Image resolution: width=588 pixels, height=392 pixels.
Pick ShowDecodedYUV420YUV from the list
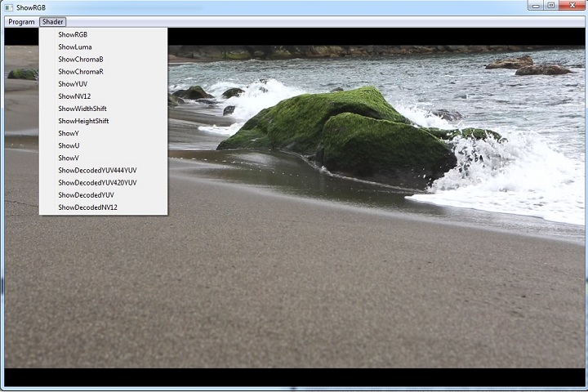tap(103, 183)
